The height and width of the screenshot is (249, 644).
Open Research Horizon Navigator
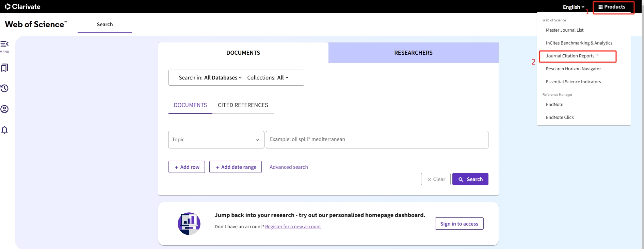[574, 69]
